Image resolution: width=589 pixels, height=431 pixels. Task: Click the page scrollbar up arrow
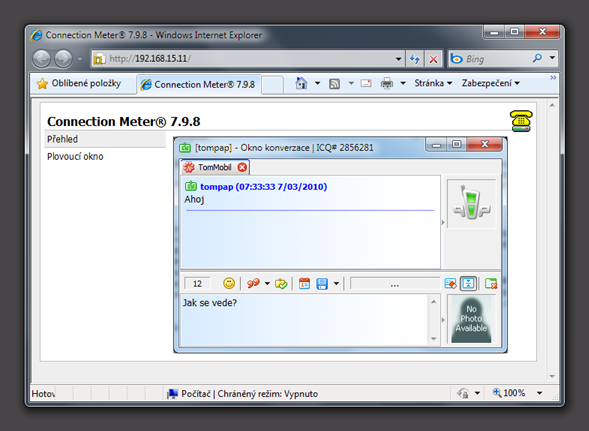552,105
